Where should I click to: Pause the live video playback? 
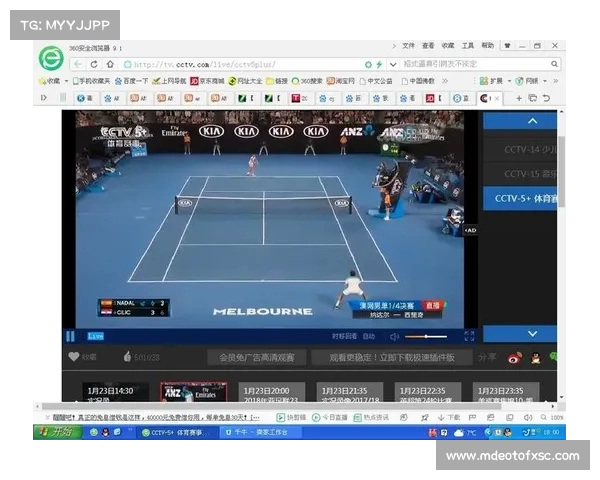(70, 337)
